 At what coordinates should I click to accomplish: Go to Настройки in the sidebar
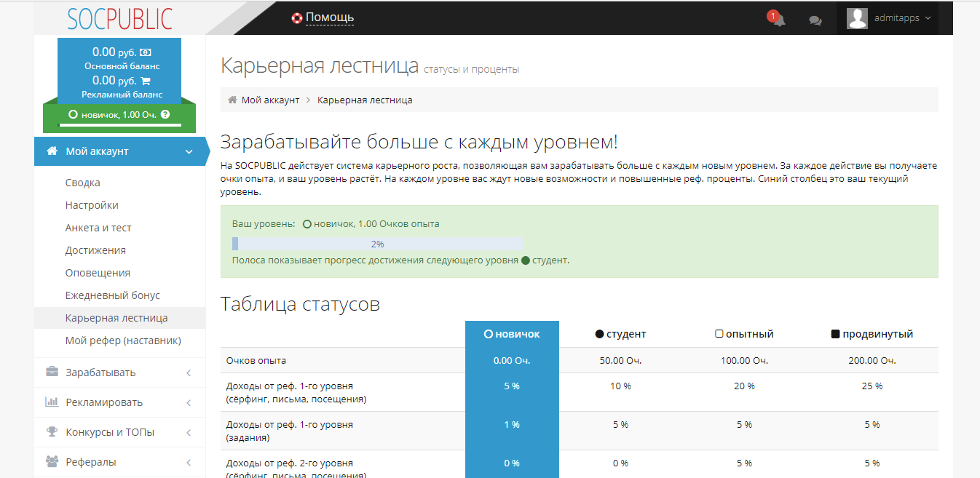click(92, 205)
